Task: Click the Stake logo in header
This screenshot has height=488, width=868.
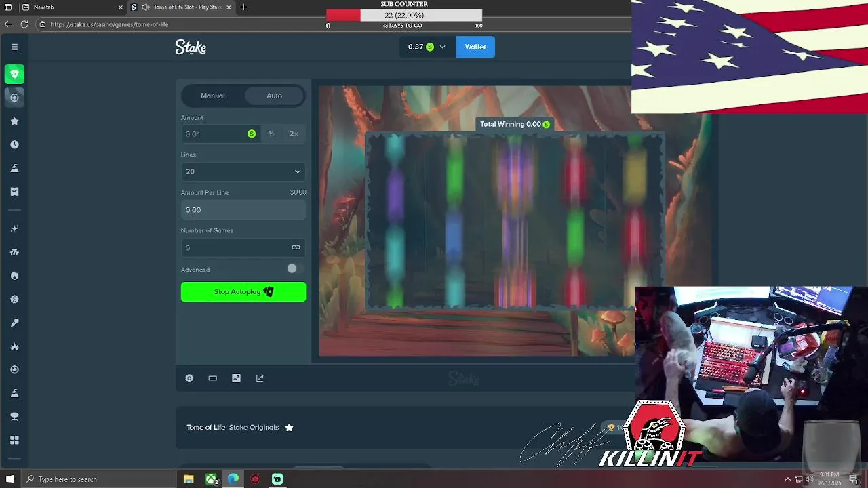Action: [191, 47]
